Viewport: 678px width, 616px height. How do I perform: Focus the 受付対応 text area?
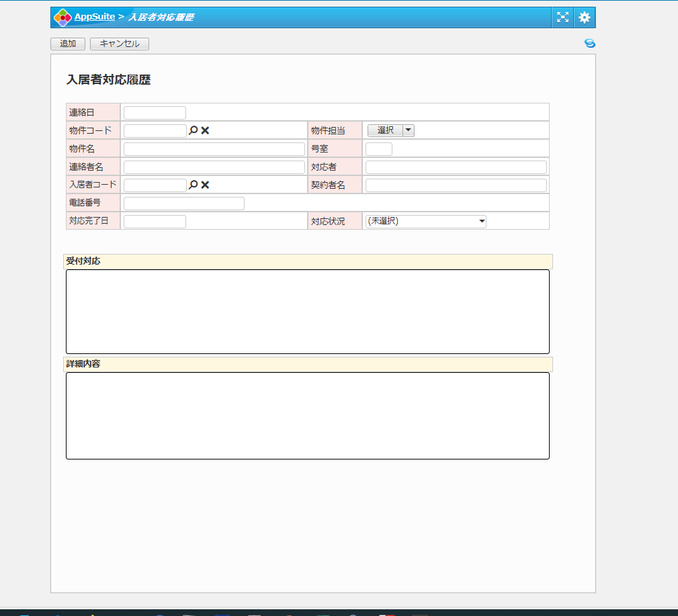coord(307,311)
